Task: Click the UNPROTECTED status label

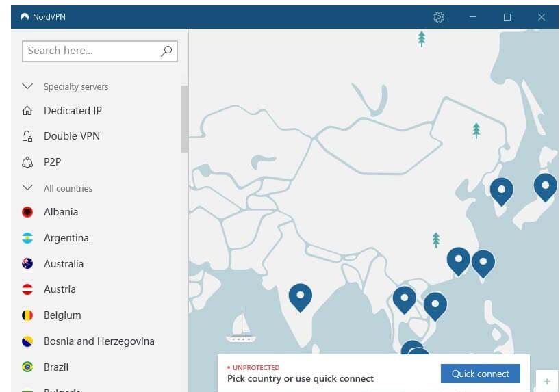Action: [x=256, y=367]
